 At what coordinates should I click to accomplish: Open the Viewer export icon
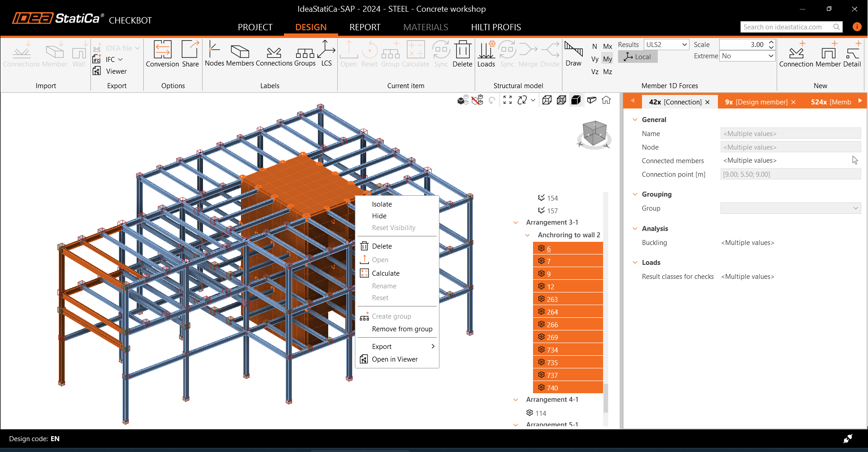[97, 71]
